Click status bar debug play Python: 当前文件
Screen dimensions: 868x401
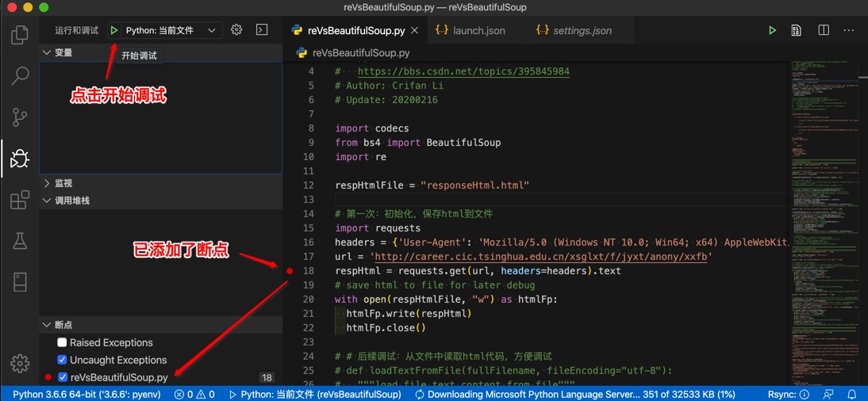click(x=314, y=395)
